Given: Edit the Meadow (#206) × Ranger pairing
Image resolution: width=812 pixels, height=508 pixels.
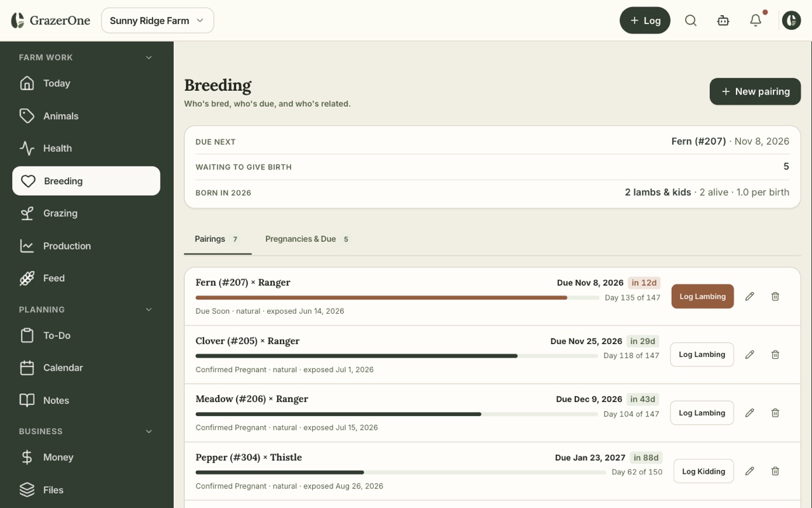Looking at the screenshot, I should coord(750,413).
